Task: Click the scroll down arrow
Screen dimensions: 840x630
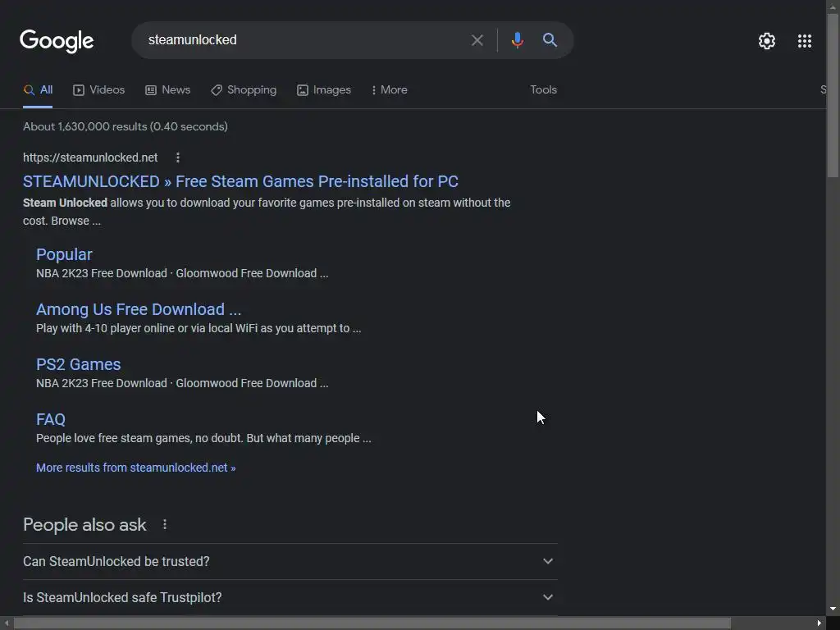Action: (x=833, y=609)
